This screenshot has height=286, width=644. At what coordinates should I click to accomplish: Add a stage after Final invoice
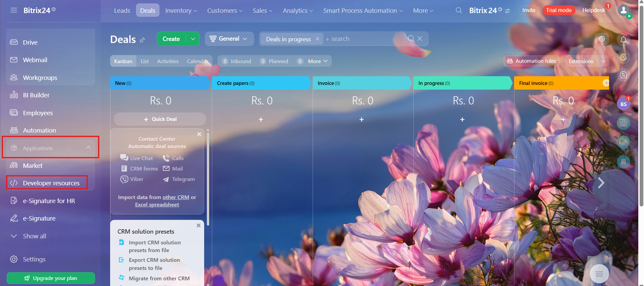pyautogui.click(x=606, y=83)
